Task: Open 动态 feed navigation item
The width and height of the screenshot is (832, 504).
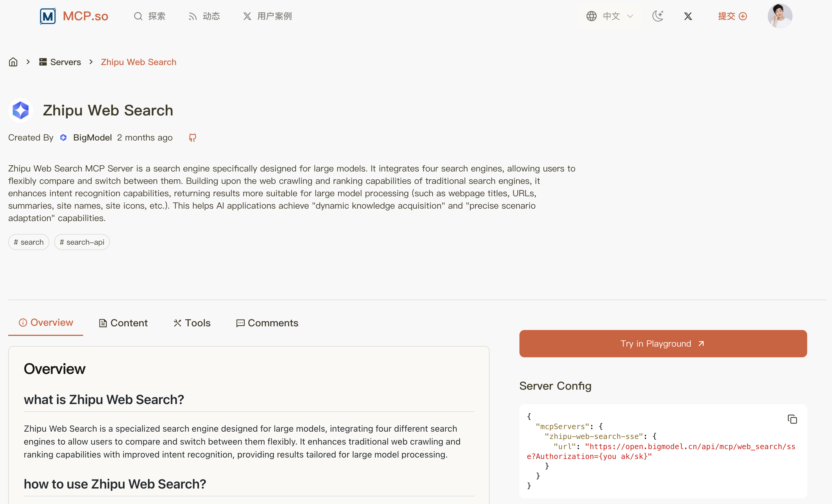Action: (204, 16)
